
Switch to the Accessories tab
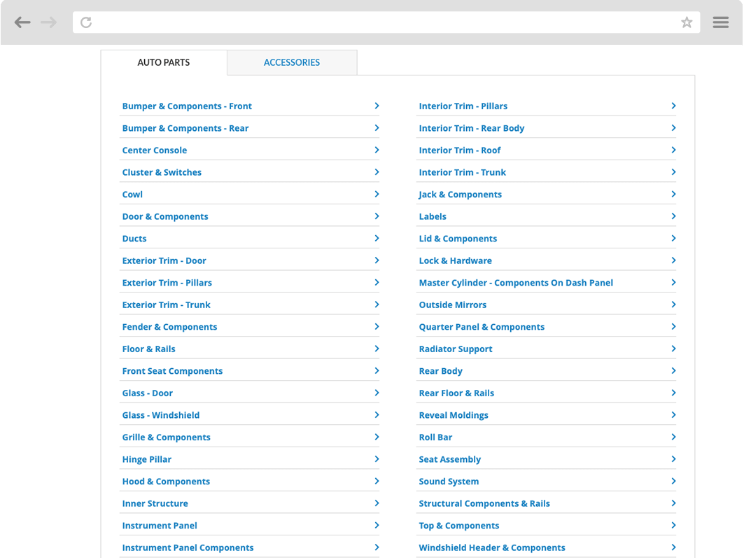(x=292, y=62)
